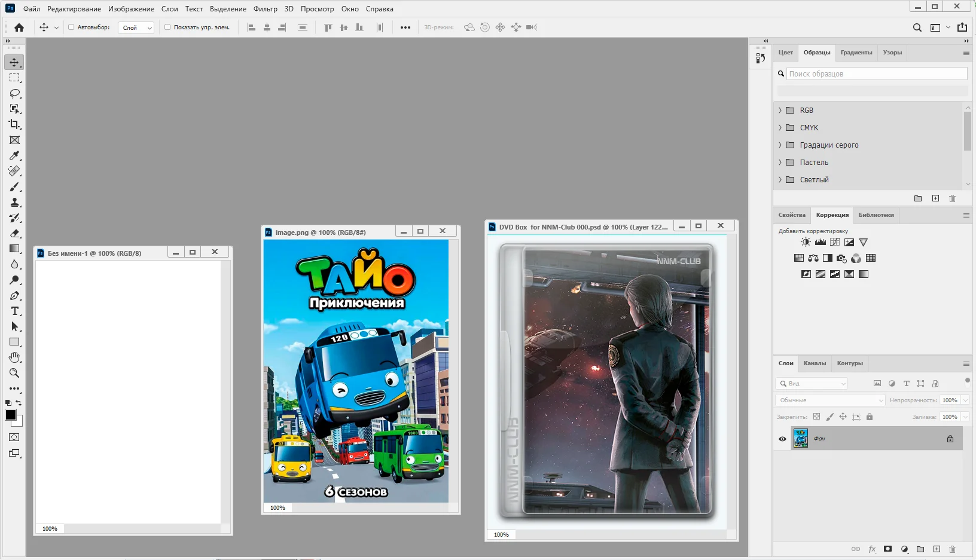Image resolution: width=976 pixels, height=560 pixels.
Task: Toggle lock image pixels brush icon
Action: click(829, 417)
